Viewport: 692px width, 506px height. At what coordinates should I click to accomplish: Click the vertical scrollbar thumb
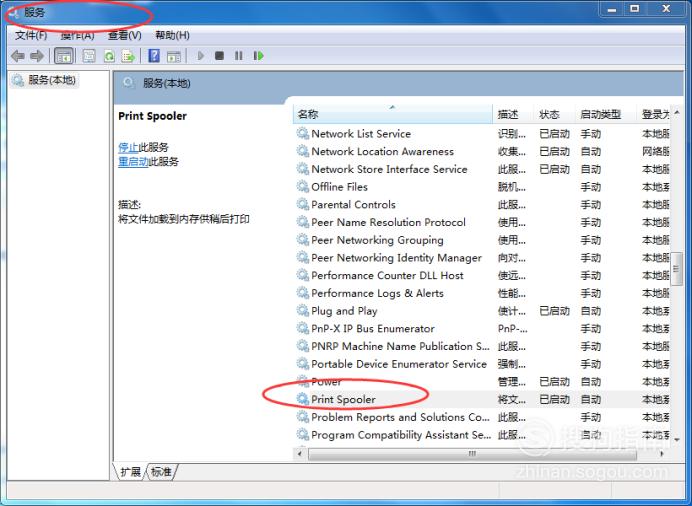pyautogui.click(x=676, y=268)
